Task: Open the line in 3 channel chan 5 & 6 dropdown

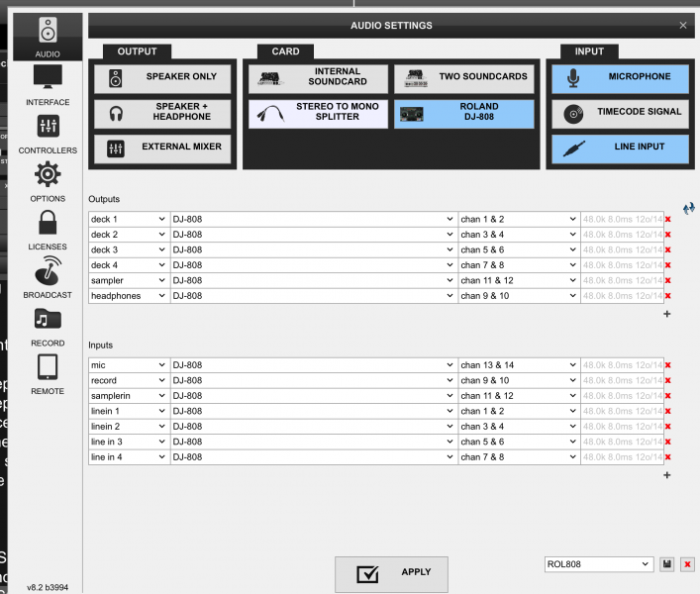Action: pyautogui.click(x=519, y=442)
